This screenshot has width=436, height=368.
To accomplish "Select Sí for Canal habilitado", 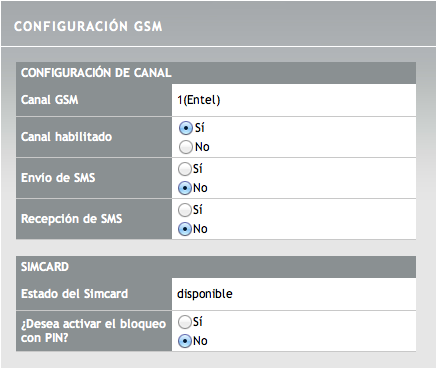I will point(186,128).
